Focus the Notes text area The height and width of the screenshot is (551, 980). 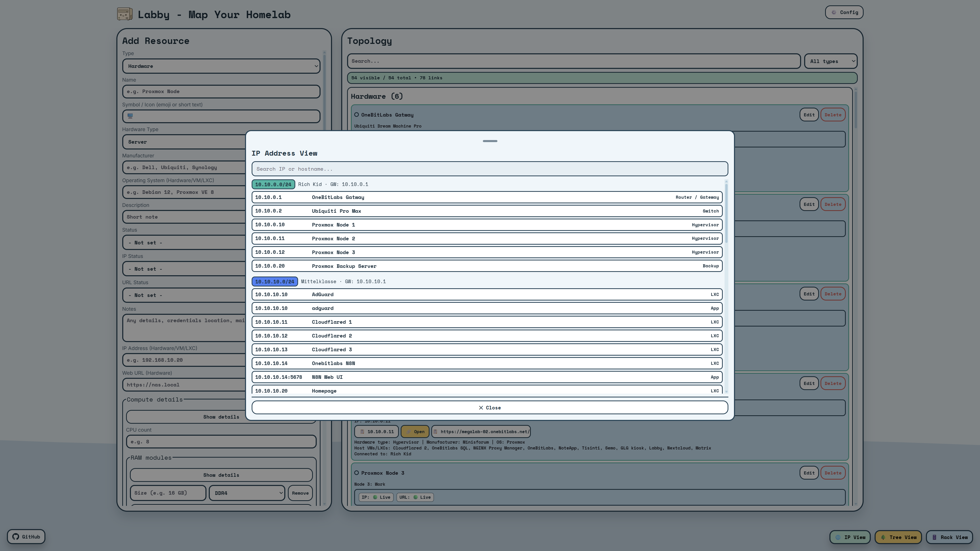(184, 328)
